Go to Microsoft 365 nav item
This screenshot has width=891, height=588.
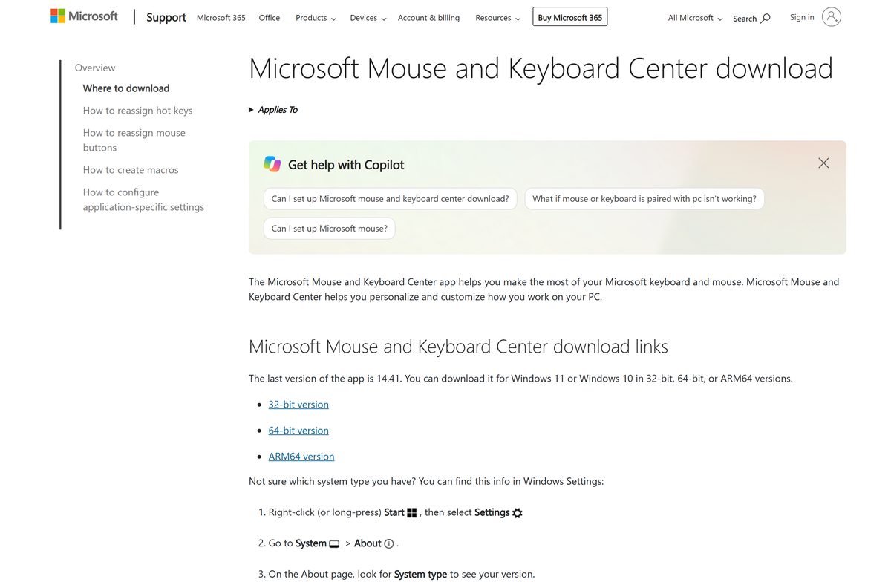pyautogui.click(x=221, y=18)
